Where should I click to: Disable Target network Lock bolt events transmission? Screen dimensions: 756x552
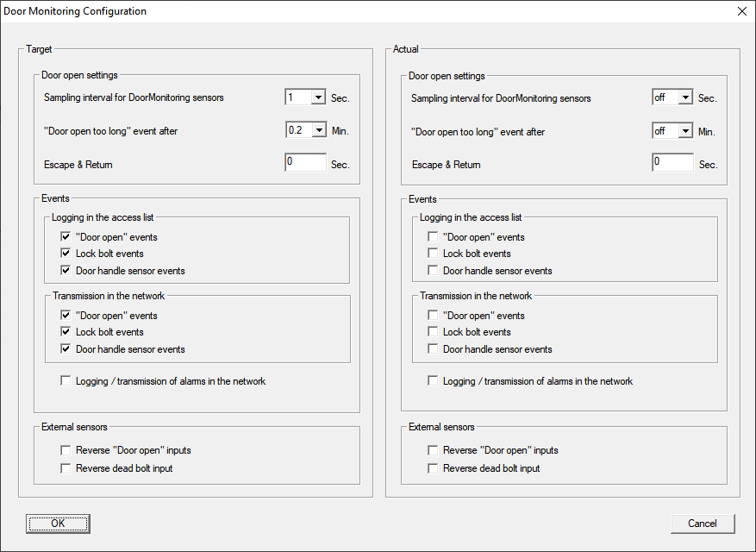(66, 332)
